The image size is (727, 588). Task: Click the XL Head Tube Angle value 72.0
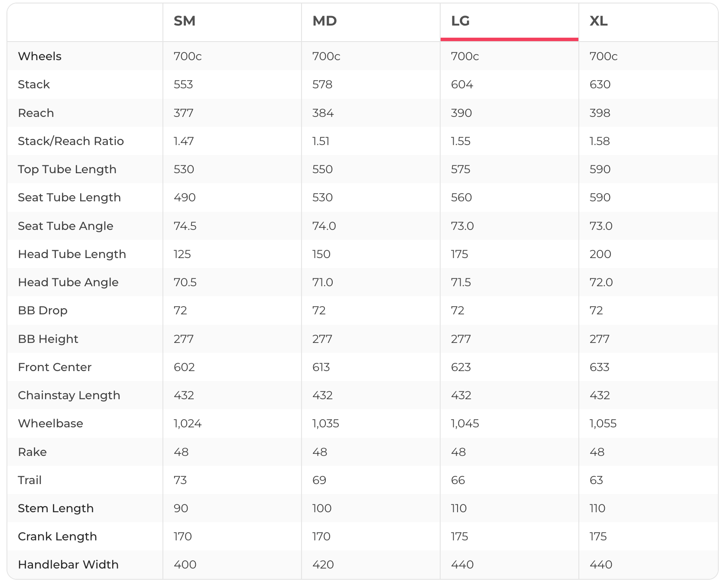coord(601,282)
